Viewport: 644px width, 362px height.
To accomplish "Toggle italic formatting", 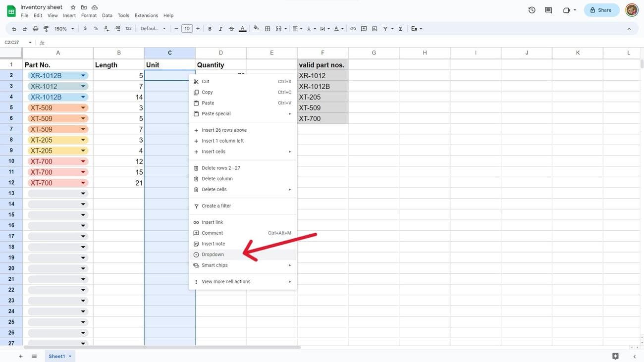I will point(220,29).
